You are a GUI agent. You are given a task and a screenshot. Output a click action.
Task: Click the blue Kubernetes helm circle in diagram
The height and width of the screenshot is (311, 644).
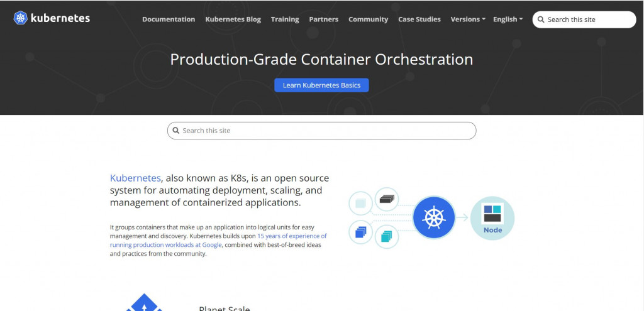click(x=434, y=217)
